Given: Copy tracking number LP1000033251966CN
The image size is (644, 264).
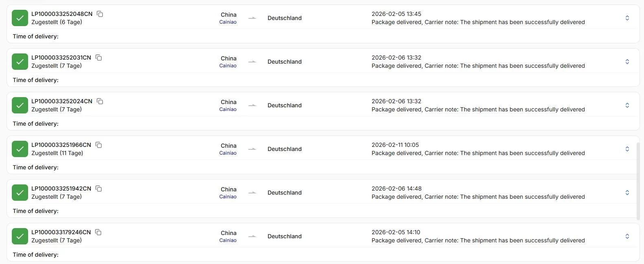Looking at the screenshot, I should point(99,145).
